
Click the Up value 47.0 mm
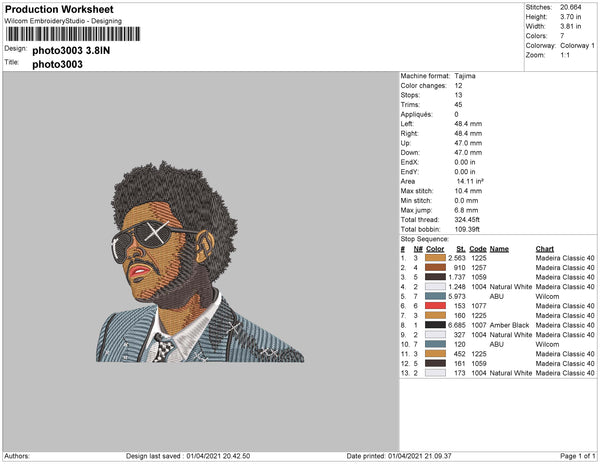pyautogui.click(x=468, y=143)
